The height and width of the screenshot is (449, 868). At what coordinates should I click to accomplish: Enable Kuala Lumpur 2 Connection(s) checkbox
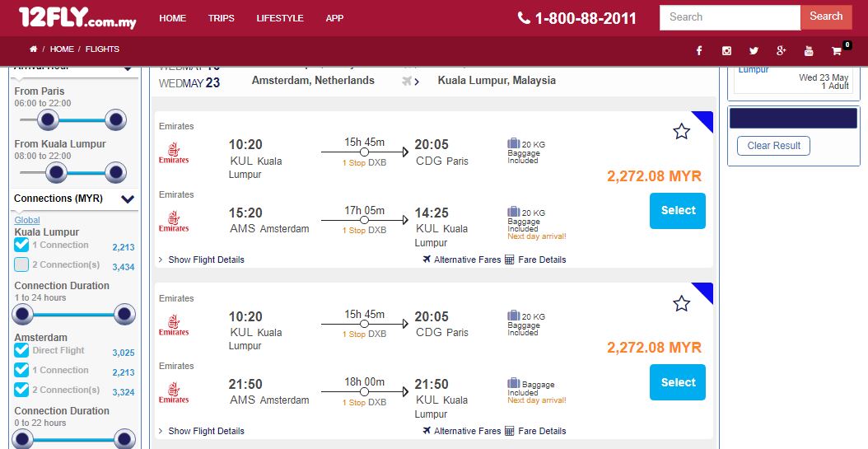pos(22,264)
